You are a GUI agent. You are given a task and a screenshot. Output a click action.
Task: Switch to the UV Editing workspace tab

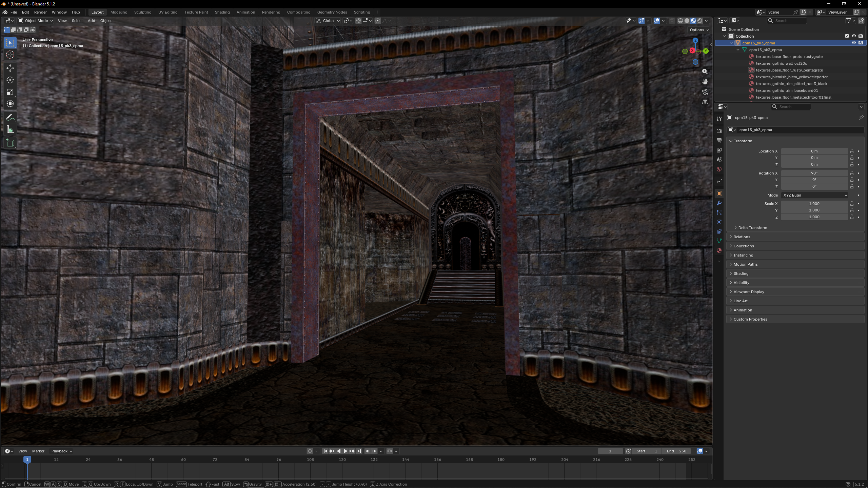click(168, 12)
